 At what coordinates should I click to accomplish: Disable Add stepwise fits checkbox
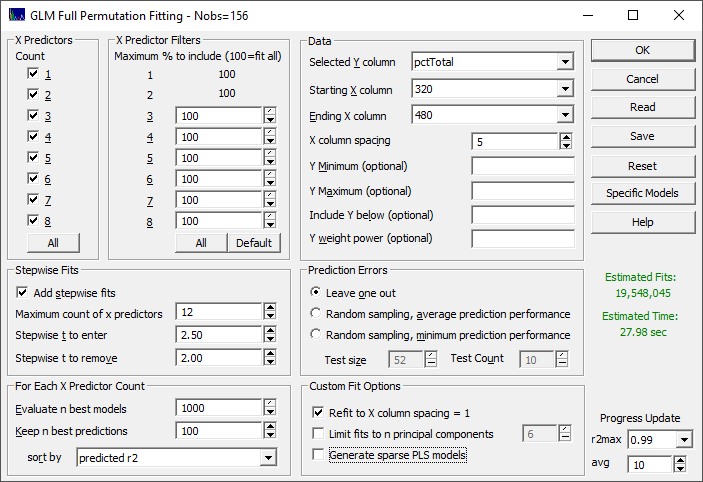pyautogui.click(x=22, y=293)
